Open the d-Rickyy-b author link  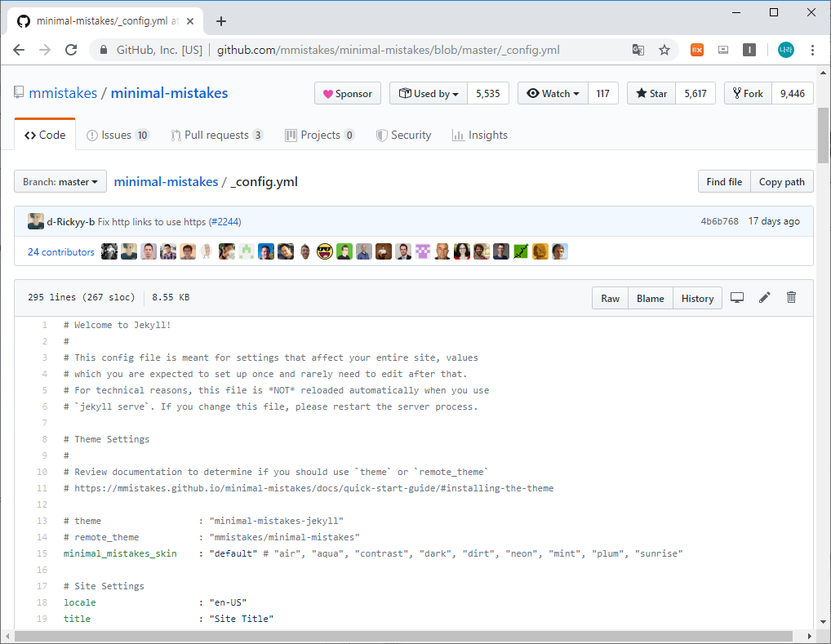(x=70, y=221)
